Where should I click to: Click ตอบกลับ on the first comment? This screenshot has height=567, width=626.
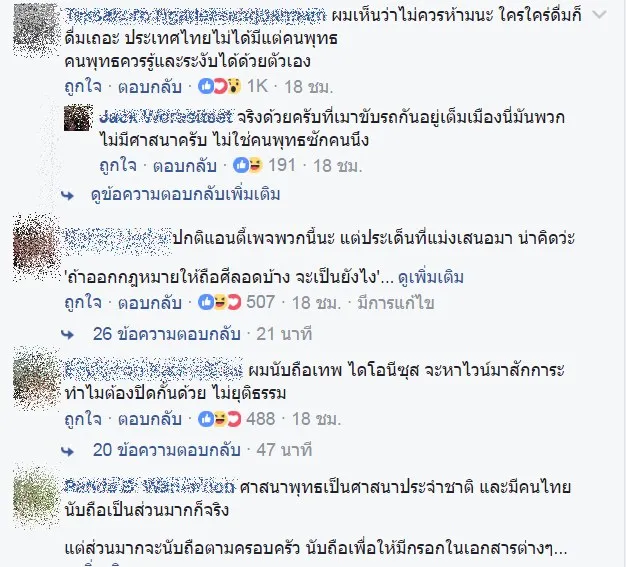[x=150, y=86]
